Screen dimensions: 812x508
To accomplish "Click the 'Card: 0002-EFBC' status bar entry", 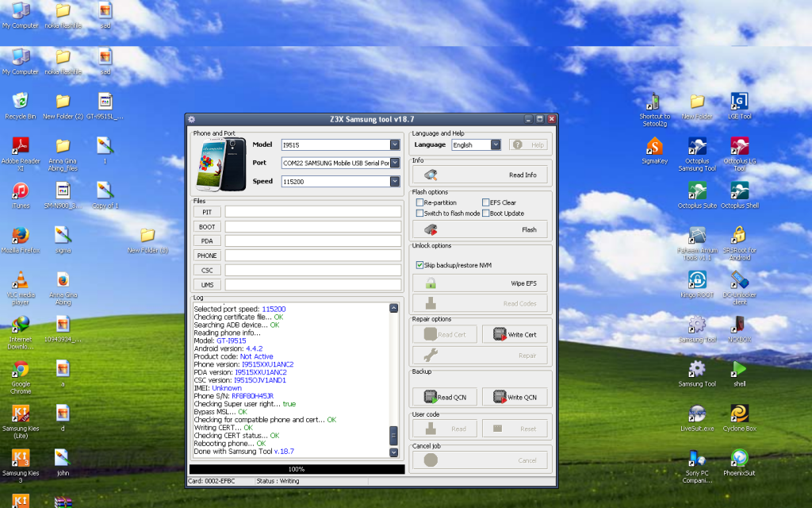I will (x=211, y=481).
